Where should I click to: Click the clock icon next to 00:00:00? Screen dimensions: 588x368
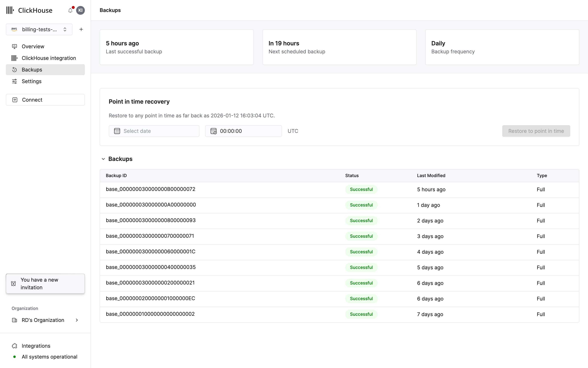click(x=213, y=131)
